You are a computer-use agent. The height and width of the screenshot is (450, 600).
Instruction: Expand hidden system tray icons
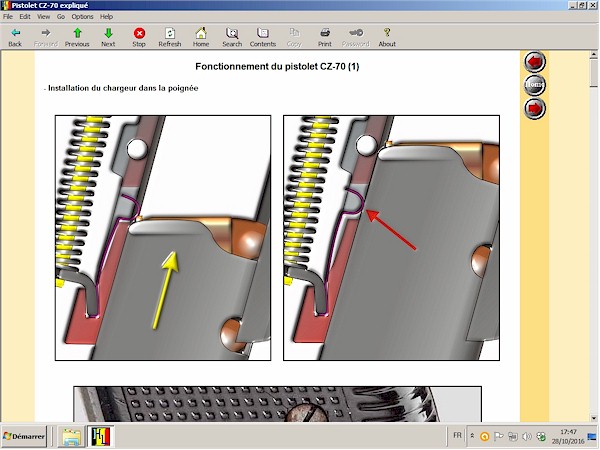[472, 436]
